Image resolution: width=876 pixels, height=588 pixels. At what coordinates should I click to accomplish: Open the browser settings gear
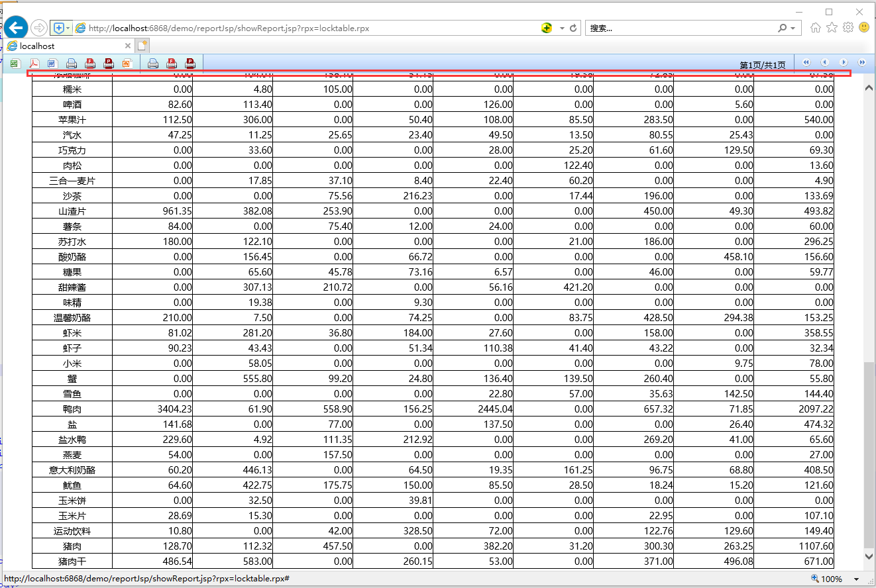pyautogui.click(x=848, y=28)
